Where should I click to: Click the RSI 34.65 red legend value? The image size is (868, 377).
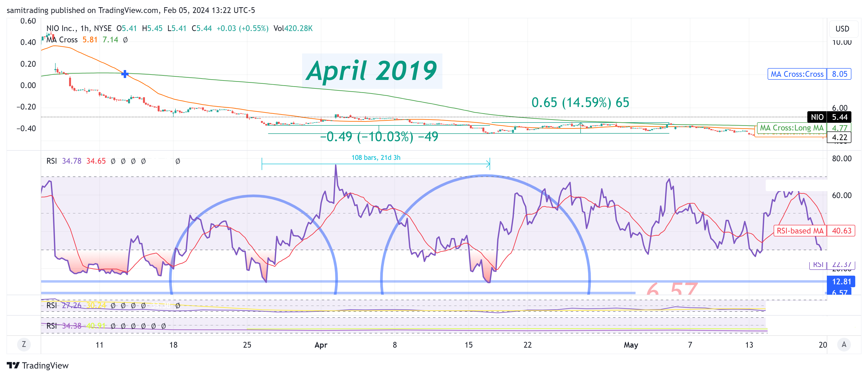(x=96, y=161)
